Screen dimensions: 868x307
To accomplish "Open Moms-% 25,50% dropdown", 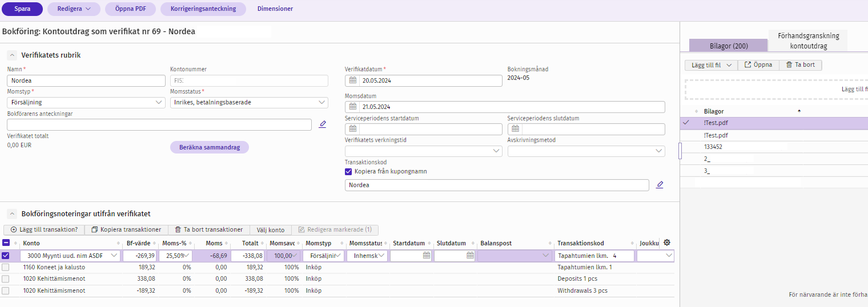I will click(x=187, y=256).
